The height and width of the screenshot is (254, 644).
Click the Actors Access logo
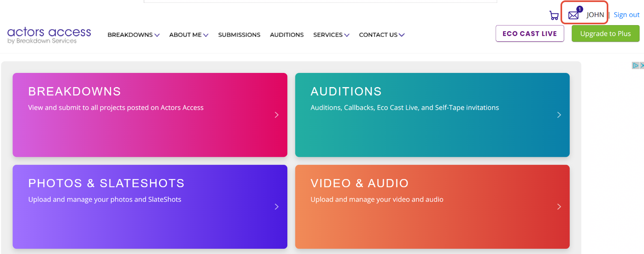click(x=49, y=35)
